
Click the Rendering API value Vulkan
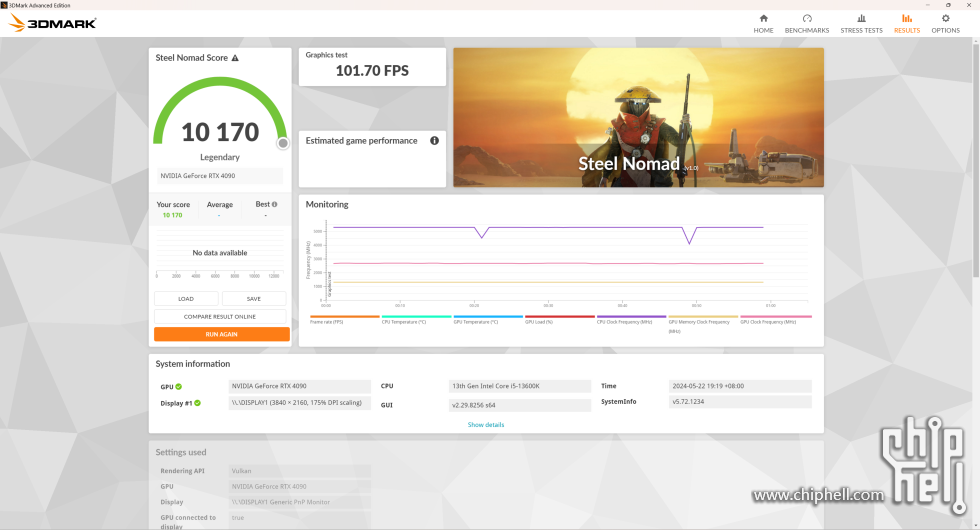pos(300,471)
